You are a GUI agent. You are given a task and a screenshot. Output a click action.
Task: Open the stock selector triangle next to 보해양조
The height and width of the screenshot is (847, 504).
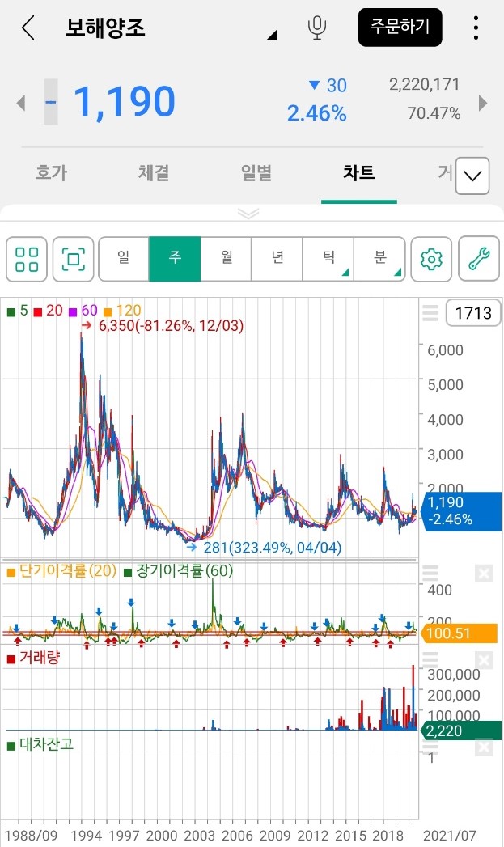[x=273, y=35]
